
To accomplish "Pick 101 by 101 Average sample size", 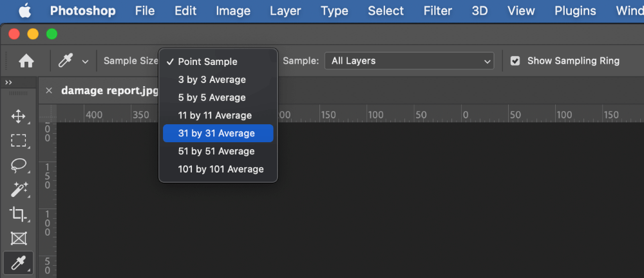I will [221, 169].
